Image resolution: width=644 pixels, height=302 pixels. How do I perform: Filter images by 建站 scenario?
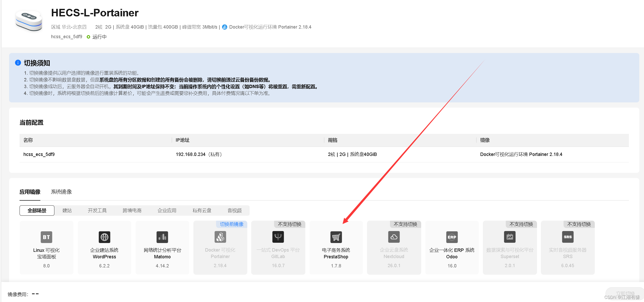tap(67, 211)
